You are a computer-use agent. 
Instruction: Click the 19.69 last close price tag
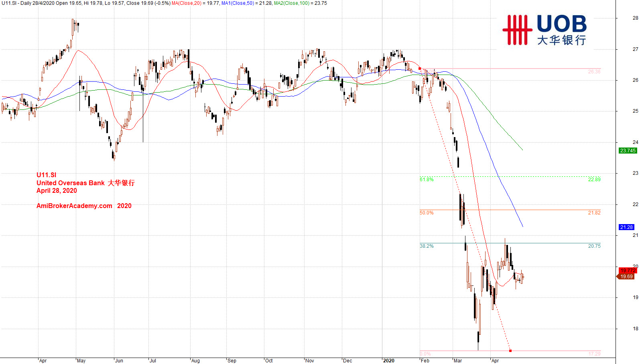tap(626, 277)
